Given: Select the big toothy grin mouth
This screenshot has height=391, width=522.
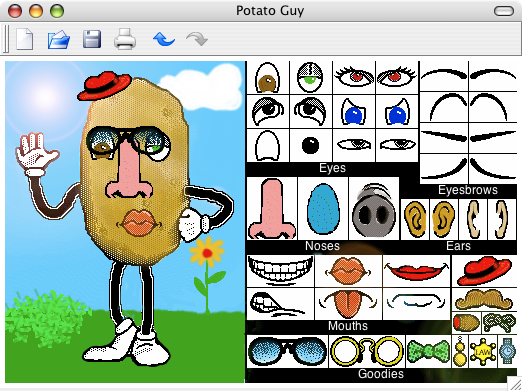Looking at the screenshot, I should 280,270.
